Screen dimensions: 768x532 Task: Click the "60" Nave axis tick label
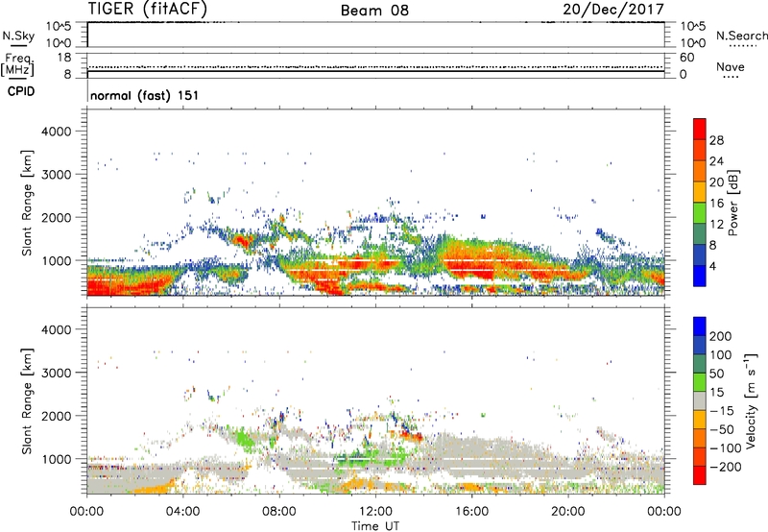tap(686, 58)
